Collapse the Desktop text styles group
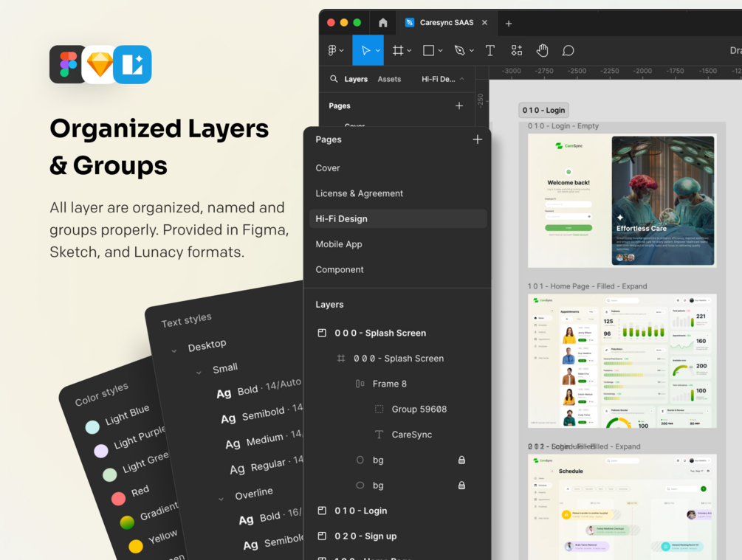 point(174,351)
